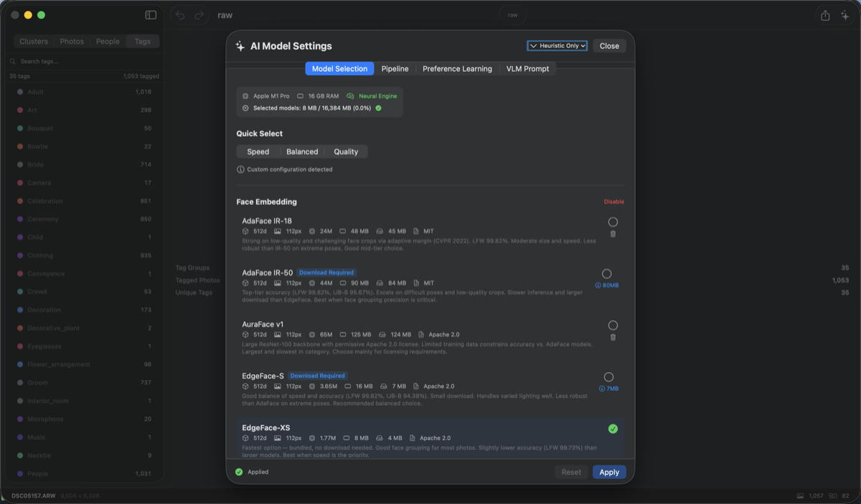This screenshot has width=861, height=504.
Task: Open the share icon in toolbar
Action: click(x=825, y=15)
